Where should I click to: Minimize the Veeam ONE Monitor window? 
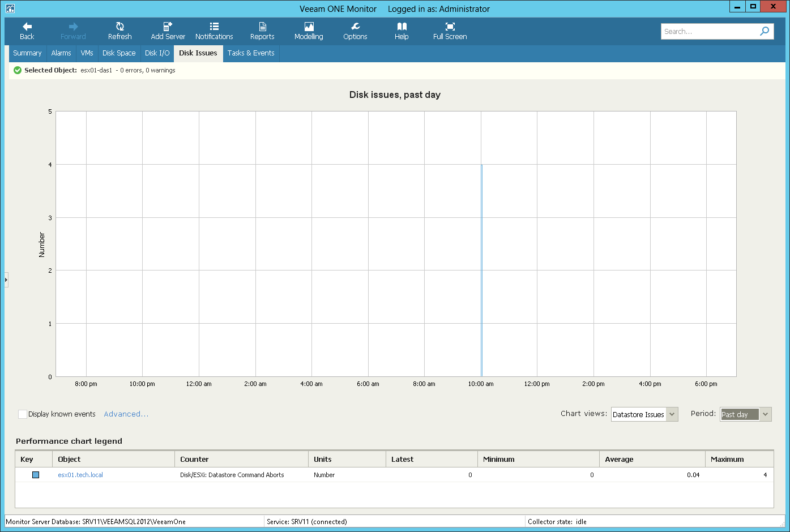(737, 7)
